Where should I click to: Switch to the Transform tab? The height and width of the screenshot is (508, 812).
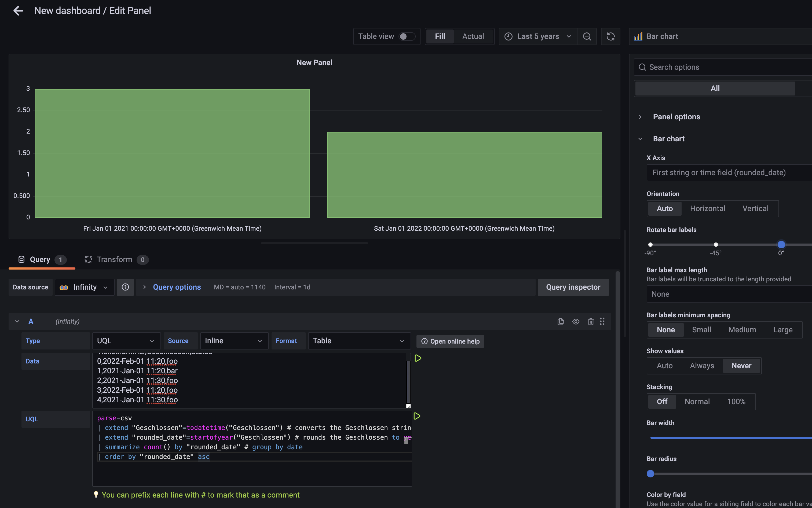pos(114,259)
